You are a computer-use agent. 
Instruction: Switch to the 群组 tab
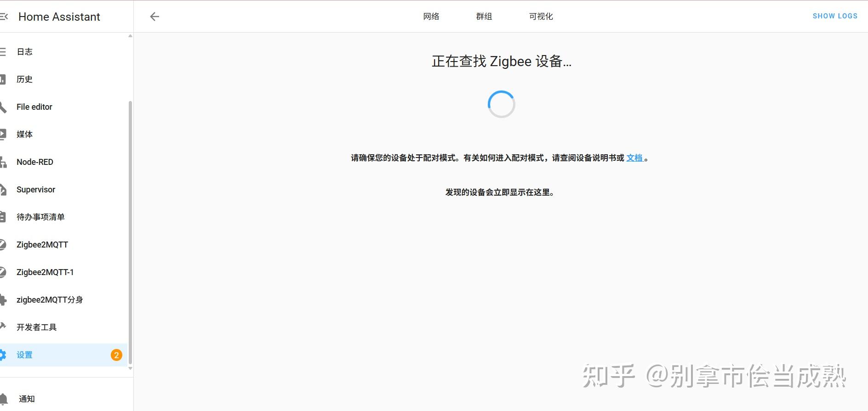point(484,17)
